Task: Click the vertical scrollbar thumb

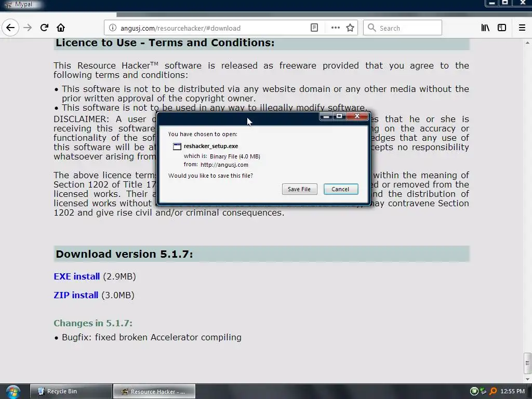Action: coord(527,363)
